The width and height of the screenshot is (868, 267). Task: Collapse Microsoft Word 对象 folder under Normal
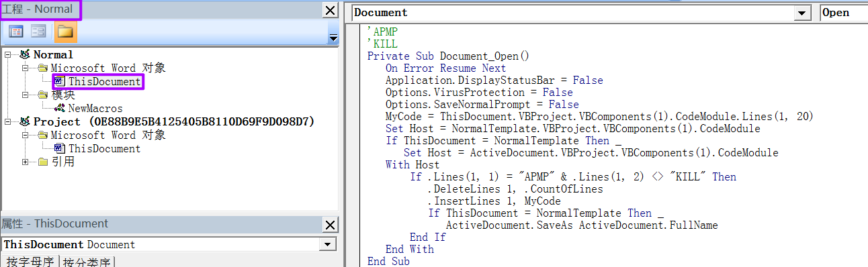coord(25,68)
